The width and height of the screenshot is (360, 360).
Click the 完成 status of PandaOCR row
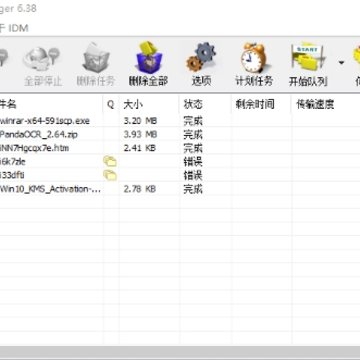(x=193, y=135)
